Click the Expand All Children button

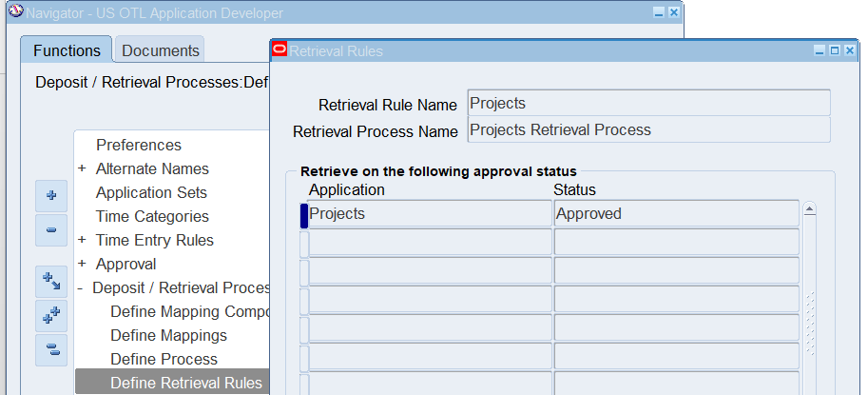51,281
